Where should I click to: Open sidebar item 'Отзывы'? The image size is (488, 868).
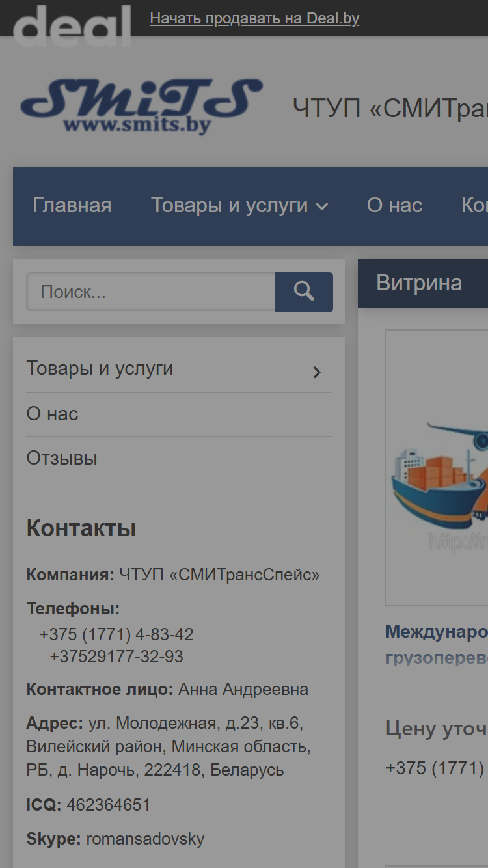[x=62, y=458]
